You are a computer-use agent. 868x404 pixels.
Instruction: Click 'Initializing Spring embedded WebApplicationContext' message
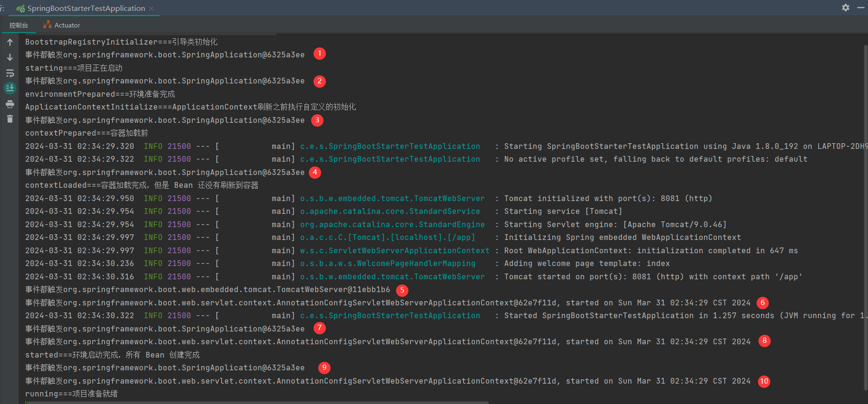click(622, 238)
